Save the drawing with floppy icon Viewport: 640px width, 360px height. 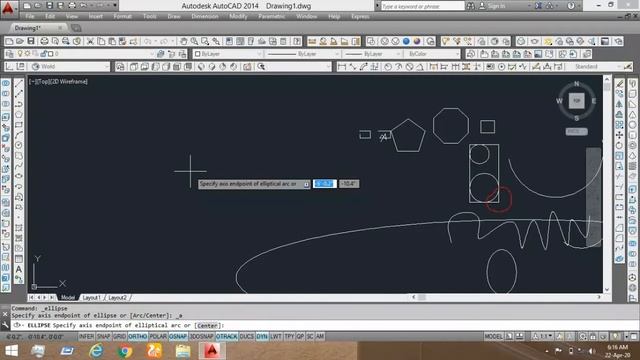point(31,41)
